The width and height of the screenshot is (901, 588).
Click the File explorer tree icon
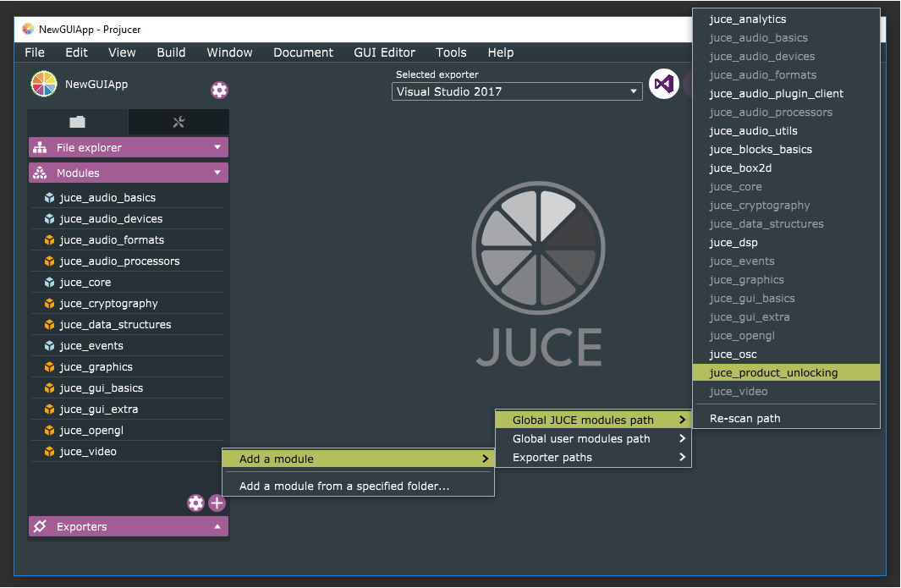[x=40, y=148]
